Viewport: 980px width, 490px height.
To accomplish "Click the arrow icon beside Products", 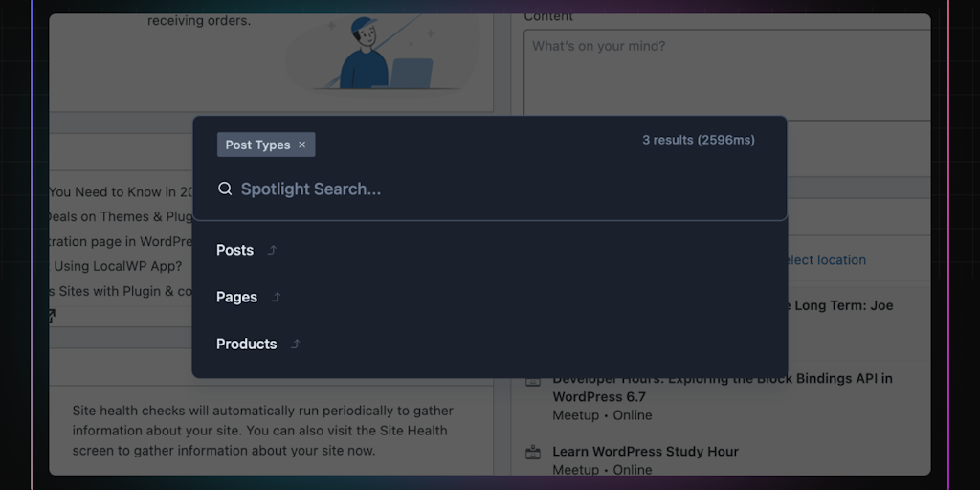I will tap(295, 345).
